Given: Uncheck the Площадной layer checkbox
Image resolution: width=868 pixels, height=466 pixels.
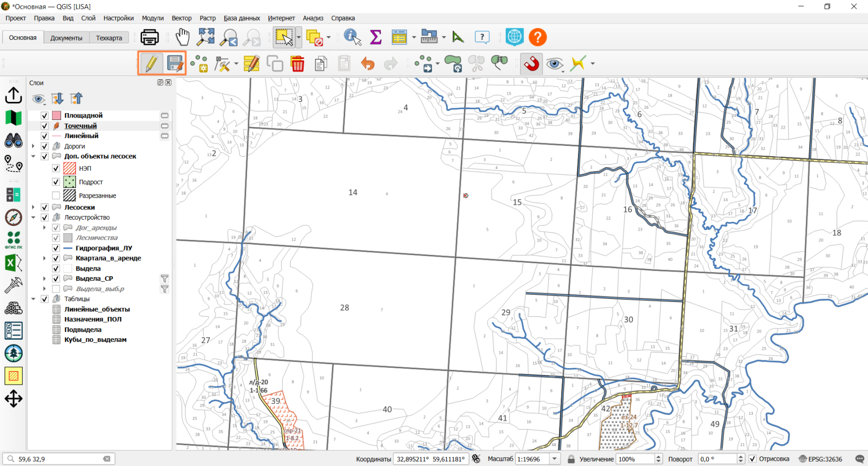Looking at the screenshot, I should tap(44, 115).
